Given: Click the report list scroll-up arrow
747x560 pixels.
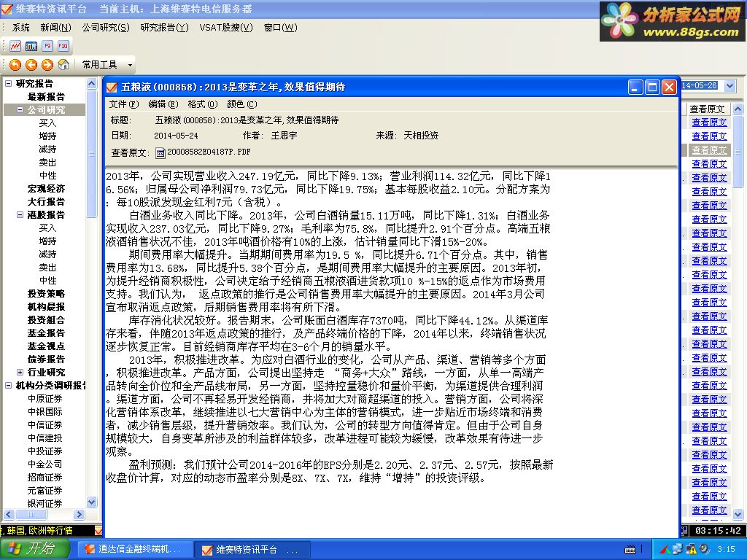Looking at the screenshot, I should pos(738,109).
